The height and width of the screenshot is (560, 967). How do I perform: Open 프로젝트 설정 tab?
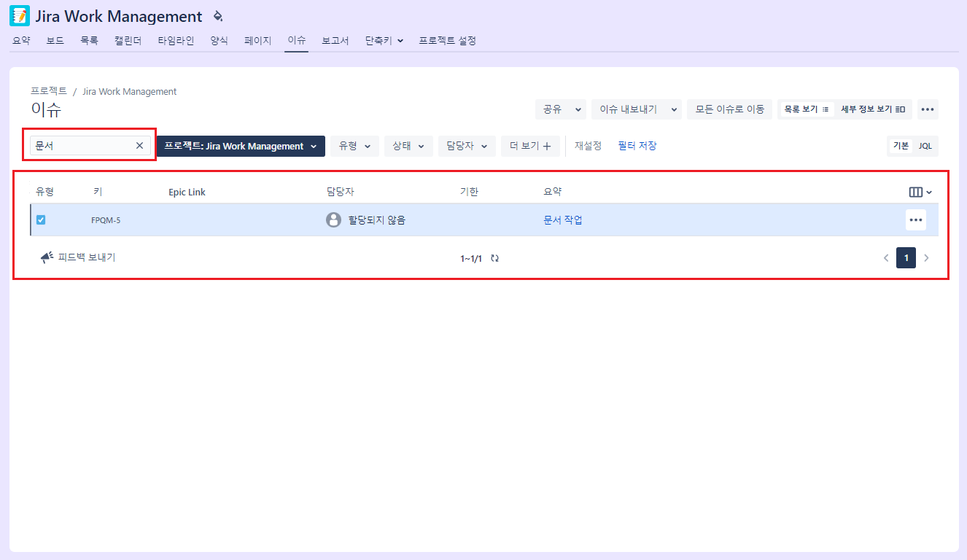[x=447, y=41]
